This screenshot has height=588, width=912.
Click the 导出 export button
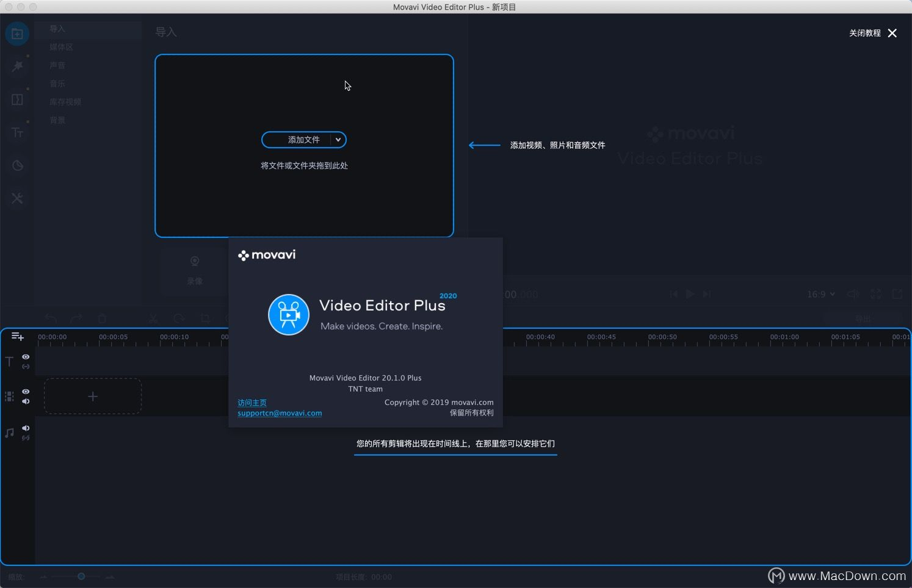coord(863,318)
